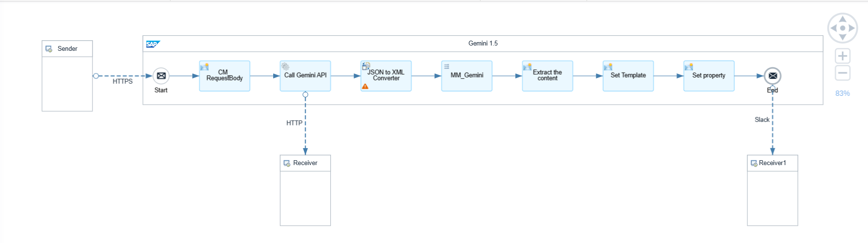Click the connector circle on the Sender box
Screen dimensions: 868x243
coord(96,76)
